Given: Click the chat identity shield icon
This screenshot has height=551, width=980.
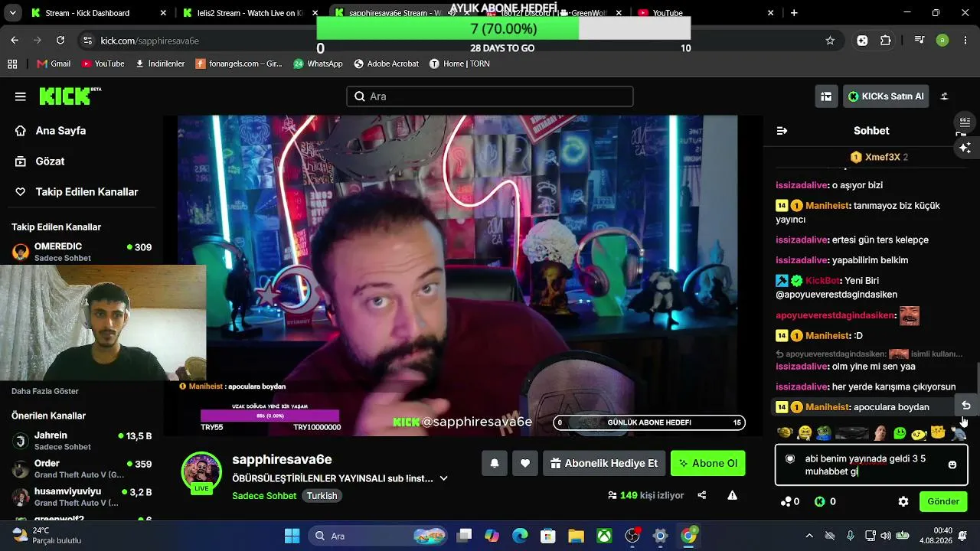Looking at the screenshot, I should [790, 459].
